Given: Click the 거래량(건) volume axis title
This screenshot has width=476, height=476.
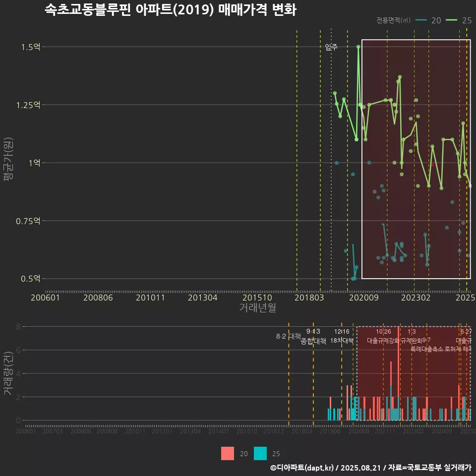Looking at the screenshot, I should tap(8, 373).
